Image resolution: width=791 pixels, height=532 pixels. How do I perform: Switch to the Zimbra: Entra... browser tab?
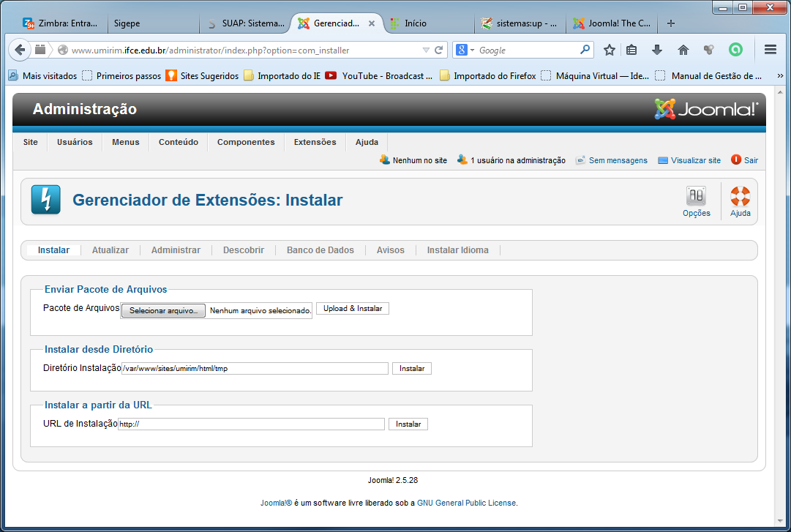[x=61, y=23]
